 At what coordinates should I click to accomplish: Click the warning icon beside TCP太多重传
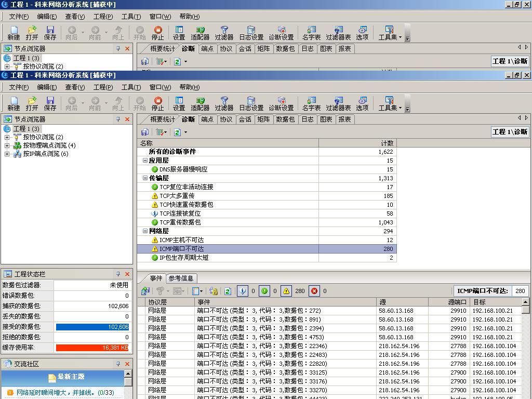point(154,196)
